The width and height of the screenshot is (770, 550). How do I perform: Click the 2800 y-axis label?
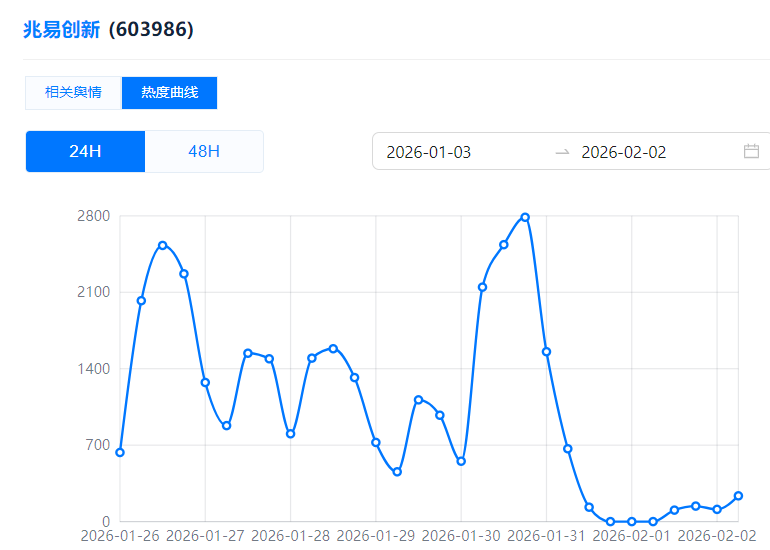click(x=95, y=216)
